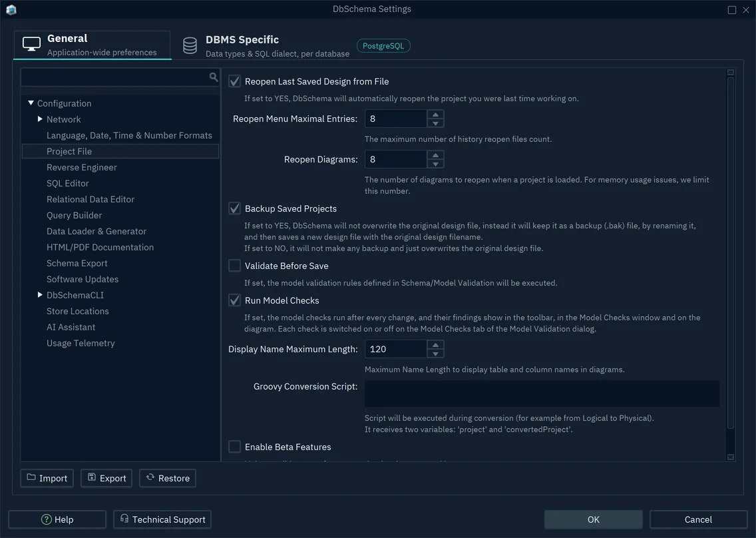
Task: Maximize the DbSchema Settings window
Action: [732, 9]
